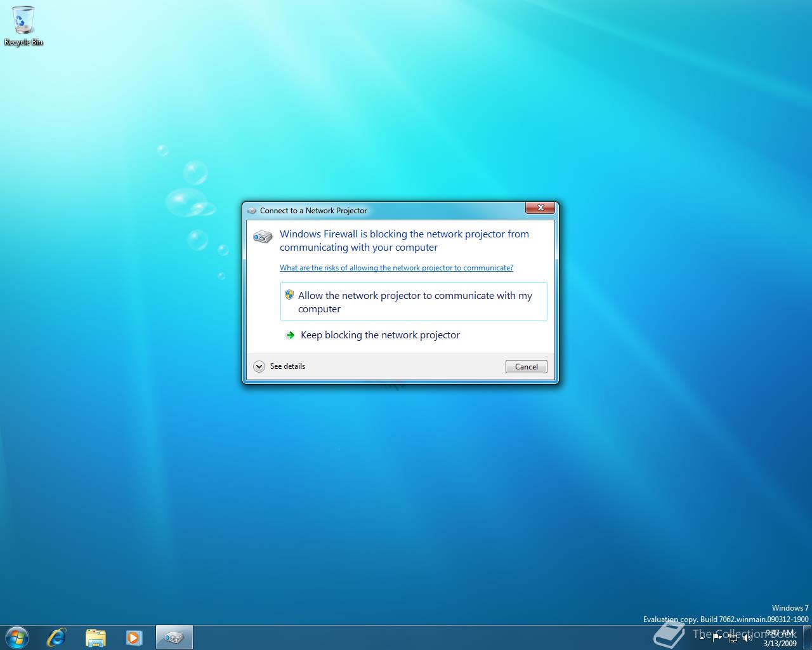Click the Show desktop button at taskbar end
Viewport: 812px width, 650px height.
(808, 637)
